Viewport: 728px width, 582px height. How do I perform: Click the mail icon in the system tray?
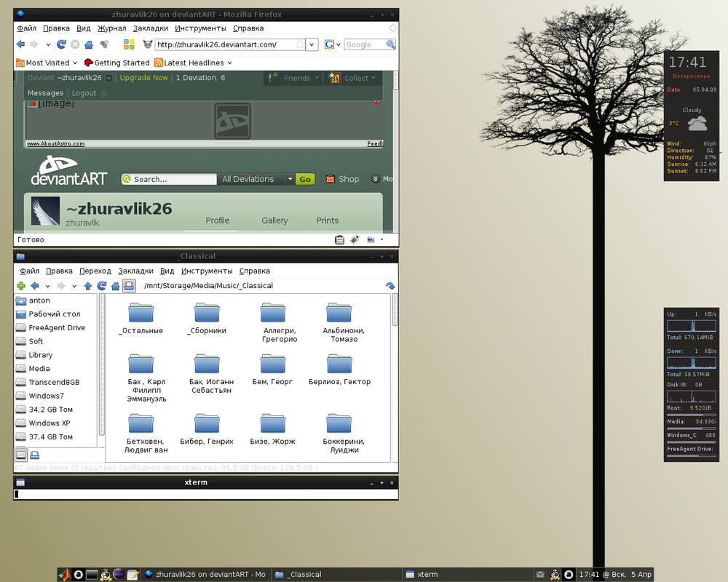tap(540, 574)
